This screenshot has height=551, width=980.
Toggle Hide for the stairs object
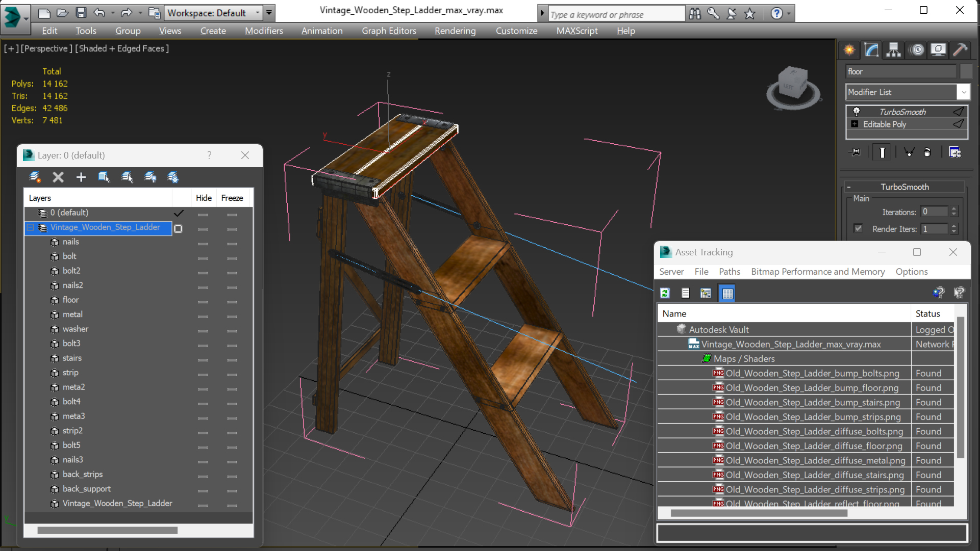(x=203, y=359)
